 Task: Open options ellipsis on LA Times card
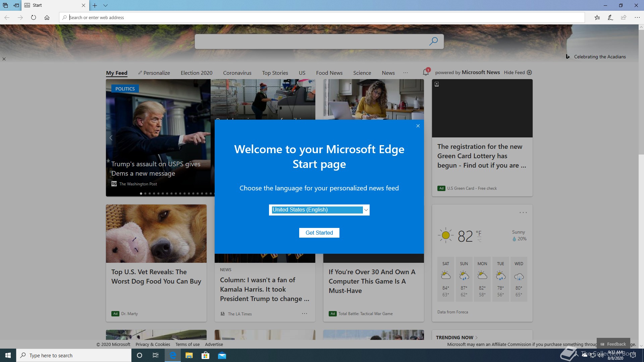point(305,314)
